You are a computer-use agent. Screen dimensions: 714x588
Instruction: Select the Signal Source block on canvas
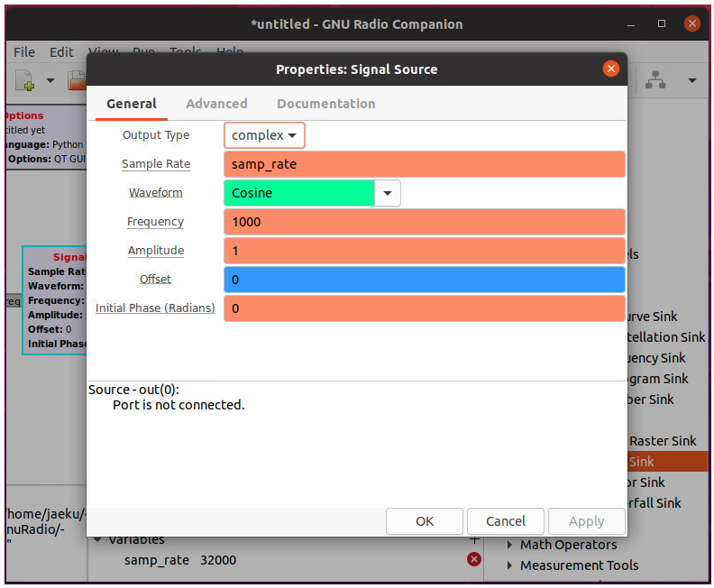pos(55,300)
